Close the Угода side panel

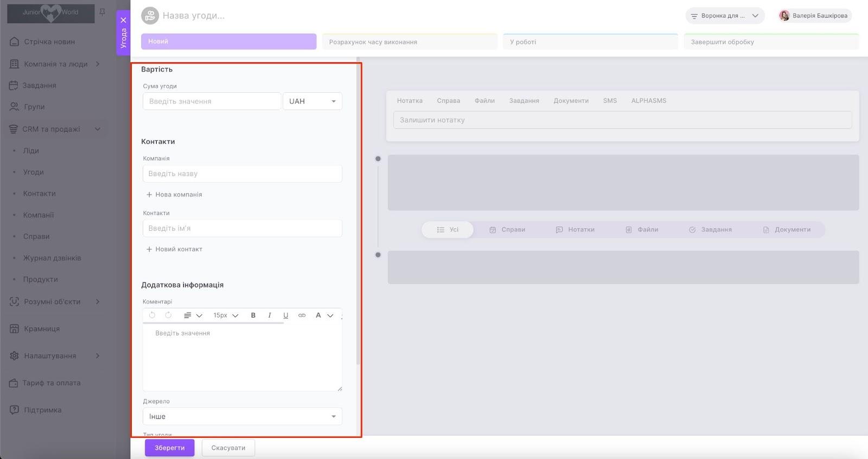click(x=123, y=20)
